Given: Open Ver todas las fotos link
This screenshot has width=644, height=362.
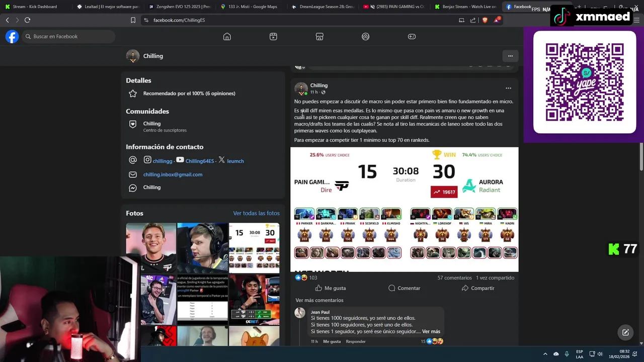Looking at the screenshot, I should (x=256, y=213).
